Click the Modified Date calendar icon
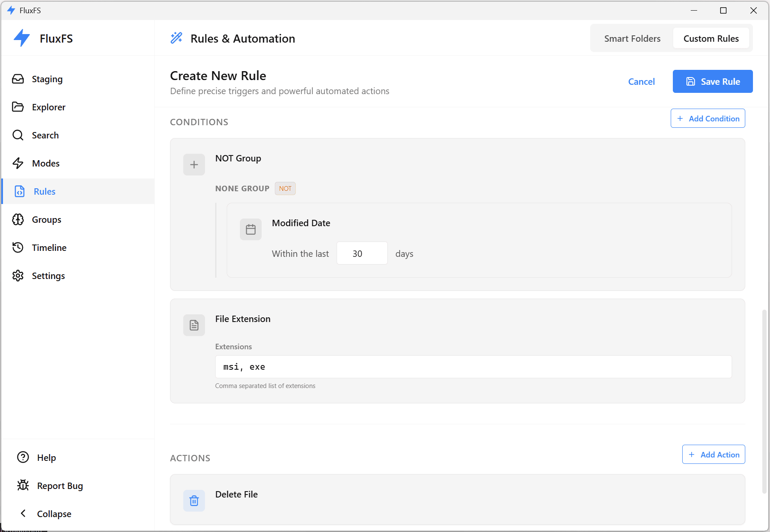Viewport: 770px width, 532px height. 251,230
